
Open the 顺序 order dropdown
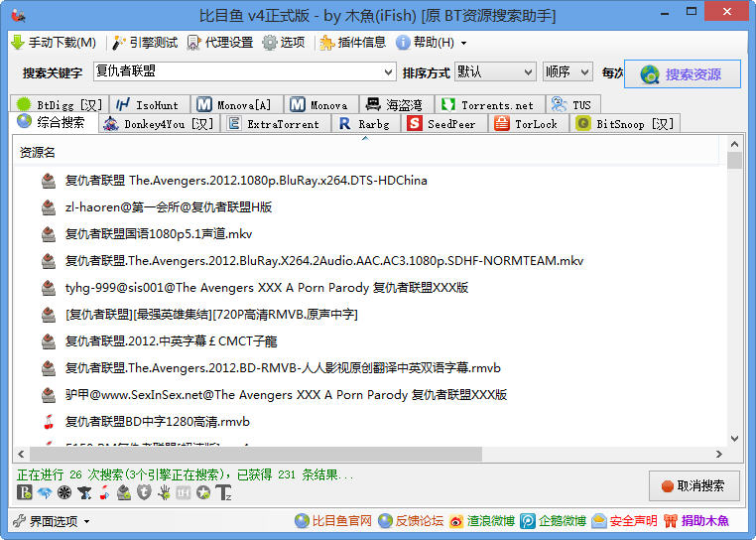[x=583, y=72]
